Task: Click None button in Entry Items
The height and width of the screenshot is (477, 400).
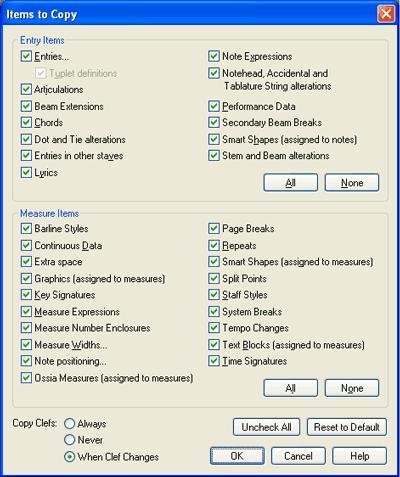Action: pyautogui.click(x=352, y=182)
